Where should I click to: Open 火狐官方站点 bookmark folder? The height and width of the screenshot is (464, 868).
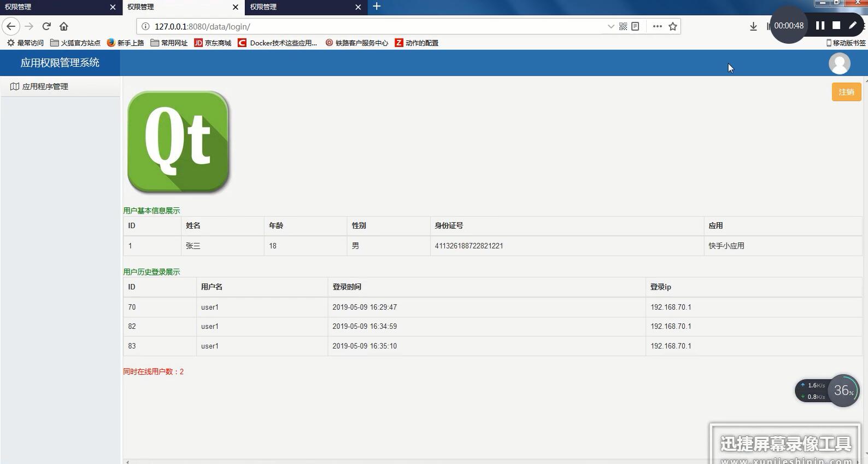point(75,43)
